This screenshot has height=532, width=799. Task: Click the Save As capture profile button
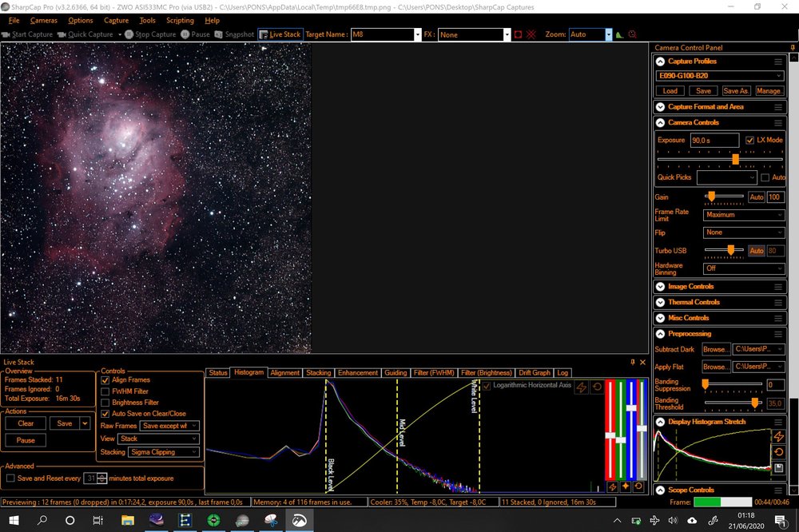(x=736, y=91)
